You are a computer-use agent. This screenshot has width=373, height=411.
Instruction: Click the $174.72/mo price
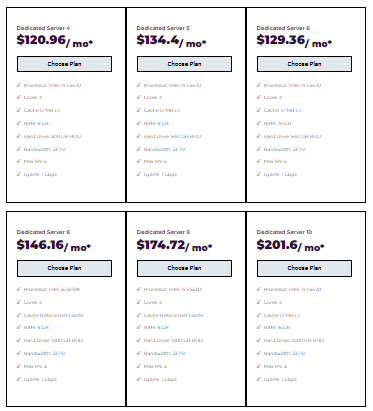tap(174, 246)
